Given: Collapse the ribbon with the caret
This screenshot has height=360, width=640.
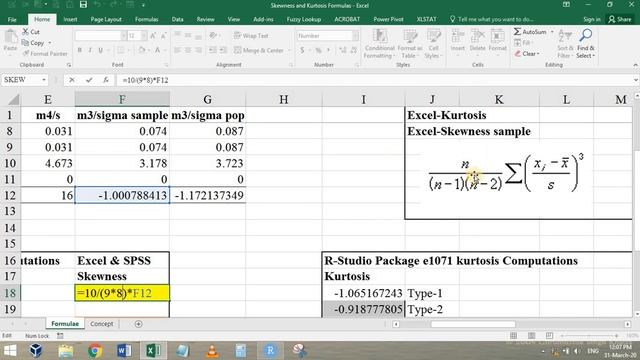Looking at the screenshot, I should pyautogui.click(x=635, y=65).
